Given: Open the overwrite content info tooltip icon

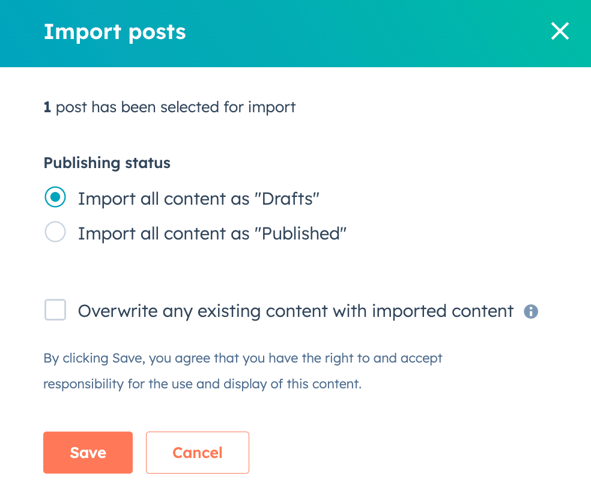Looking at the screenshot, I should (x=531, y=312).
